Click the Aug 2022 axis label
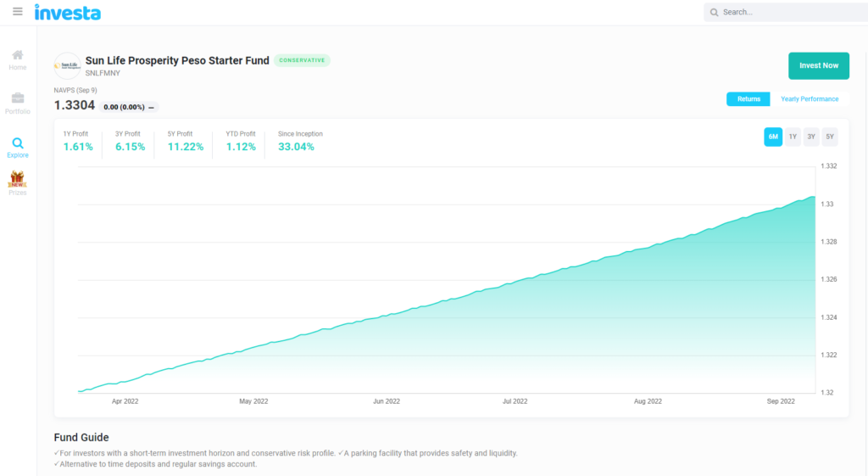Image resolution: width=868 pixels, height=476 pixels. point(648,401)
